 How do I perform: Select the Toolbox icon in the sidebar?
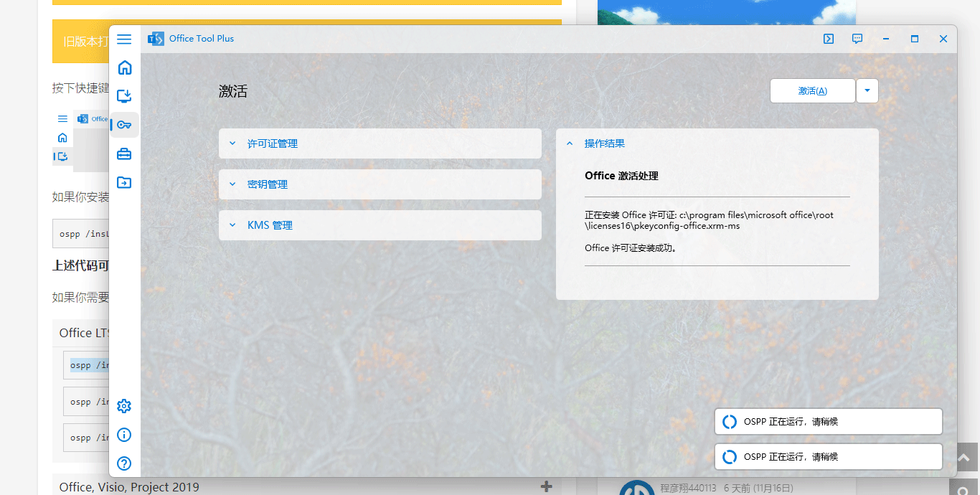coord(123,154)
